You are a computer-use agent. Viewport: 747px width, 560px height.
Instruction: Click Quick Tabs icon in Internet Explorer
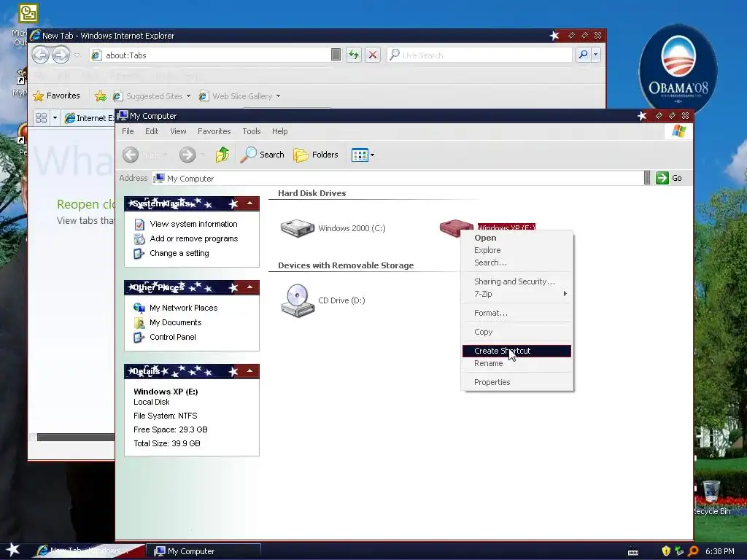(x=42, y=117)
